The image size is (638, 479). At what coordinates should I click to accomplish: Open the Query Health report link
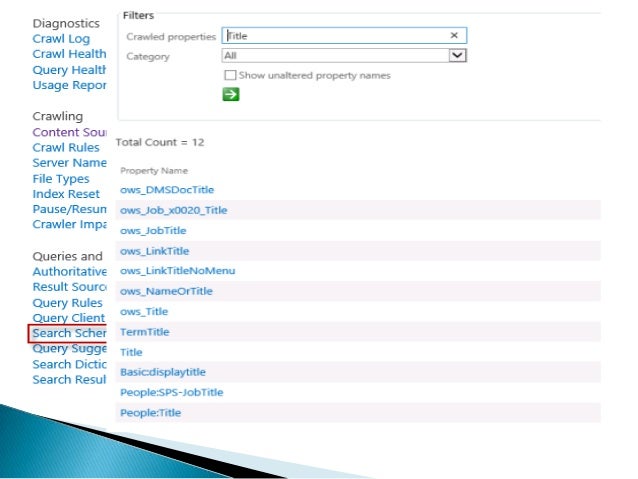pos(69,70)
